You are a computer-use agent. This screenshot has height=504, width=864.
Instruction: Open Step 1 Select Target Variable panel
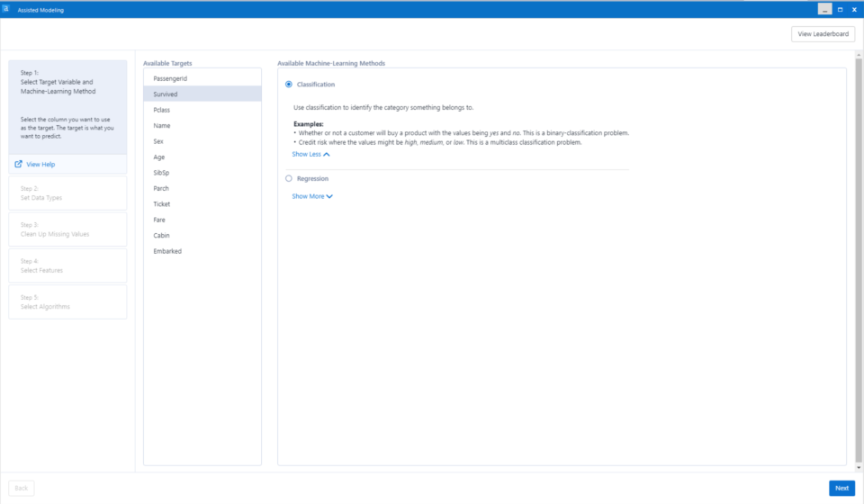pyautogui.click(x=67, y=107)
